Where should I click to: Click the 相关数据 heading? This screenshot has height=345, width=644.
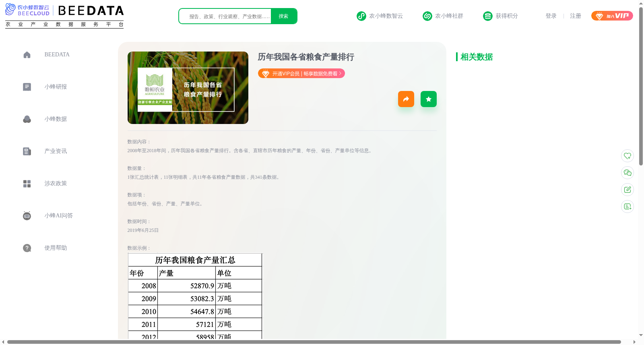(x=477, y=57)
